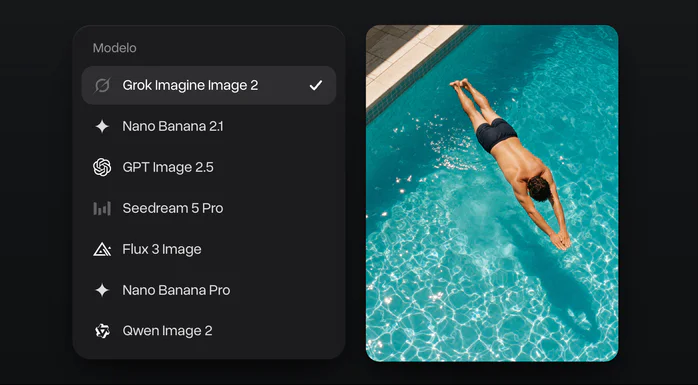
Task: Click the Nano Banana 2.1 sparkle icon
Action: tap(102, 126)
